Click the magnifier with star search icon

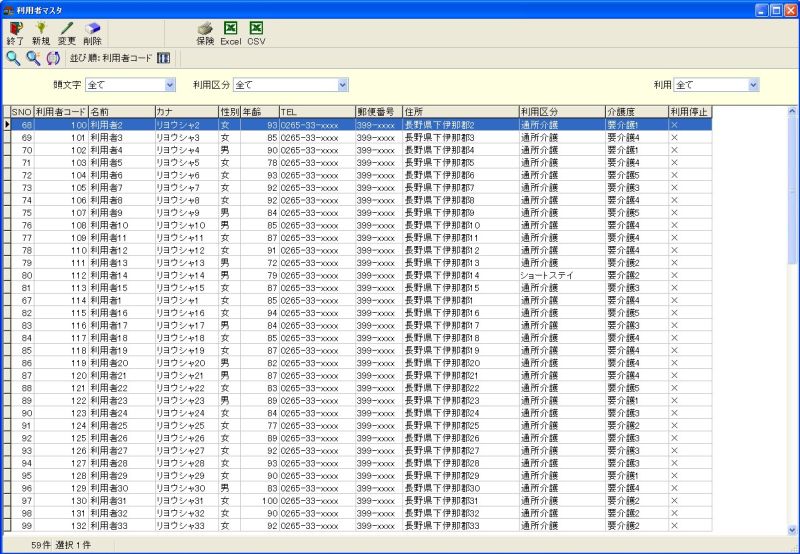point(34,58)
